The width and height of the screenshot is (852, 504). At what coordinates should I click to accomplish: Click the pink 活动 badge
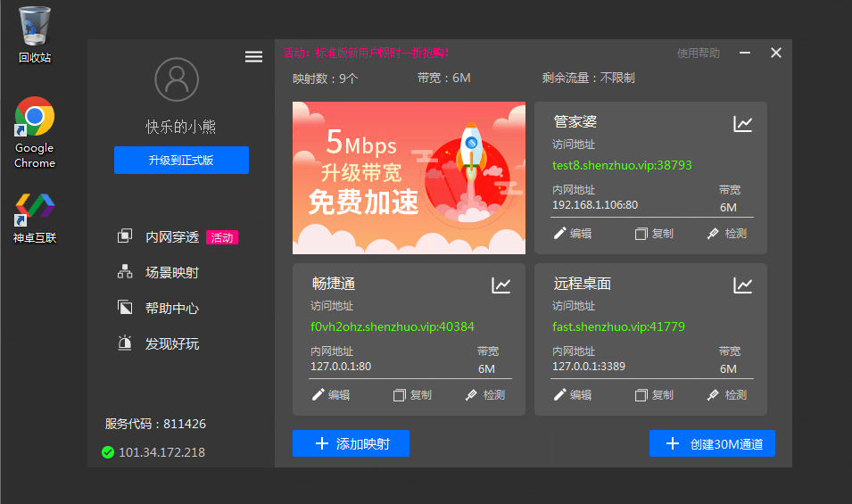point(221,237)
